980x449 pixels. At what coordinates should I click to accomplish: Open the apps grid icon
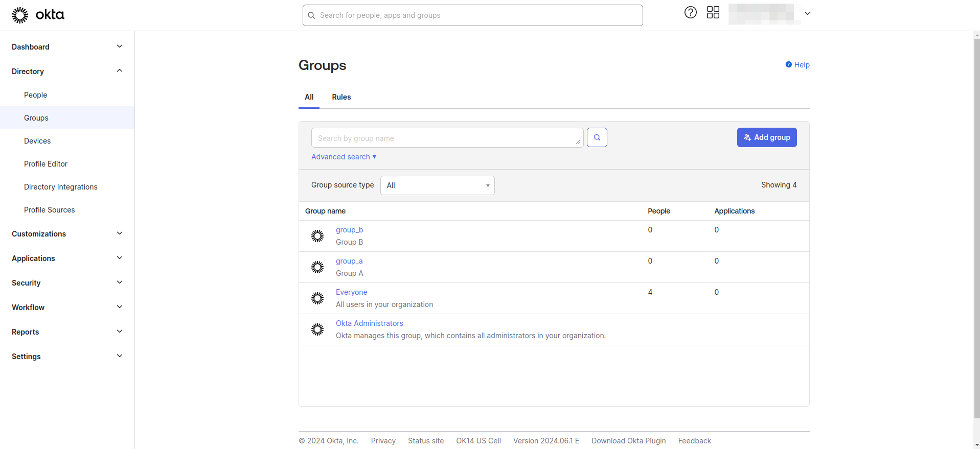click(713, 13)
